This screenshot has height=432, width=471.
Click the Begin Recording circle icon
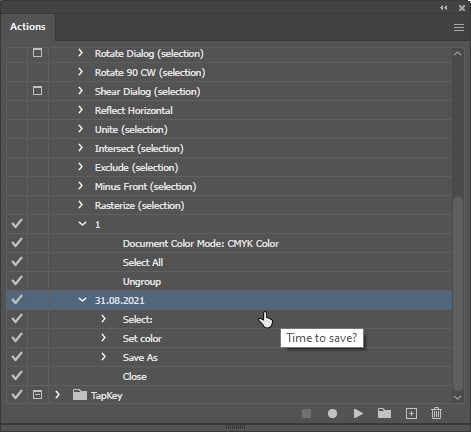pyautogui.click(x=332, y=414)
